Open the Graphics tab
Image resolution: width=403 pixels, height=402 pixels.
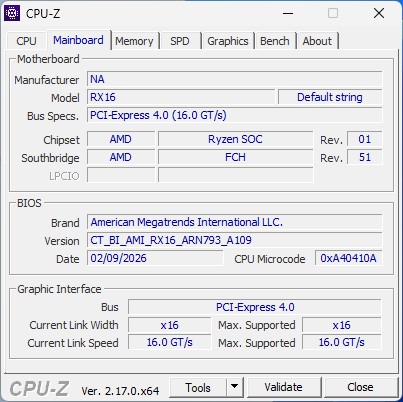pos(228,41)
